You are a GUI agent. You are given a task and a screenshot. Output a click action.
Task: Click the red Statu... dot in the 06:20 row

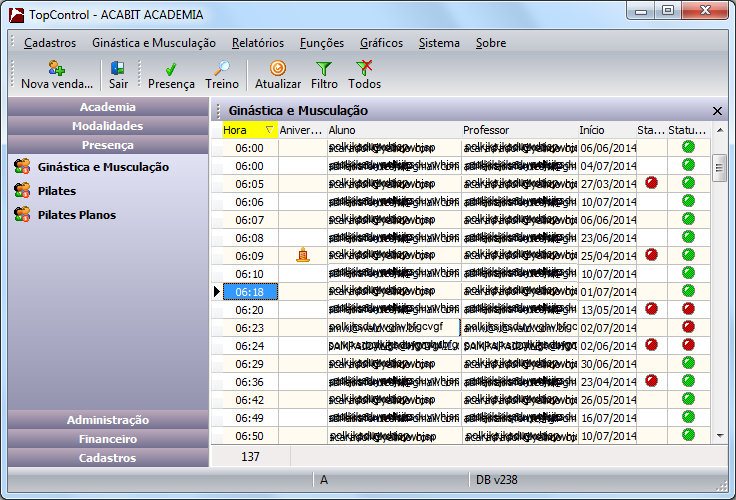pos(688,309)
